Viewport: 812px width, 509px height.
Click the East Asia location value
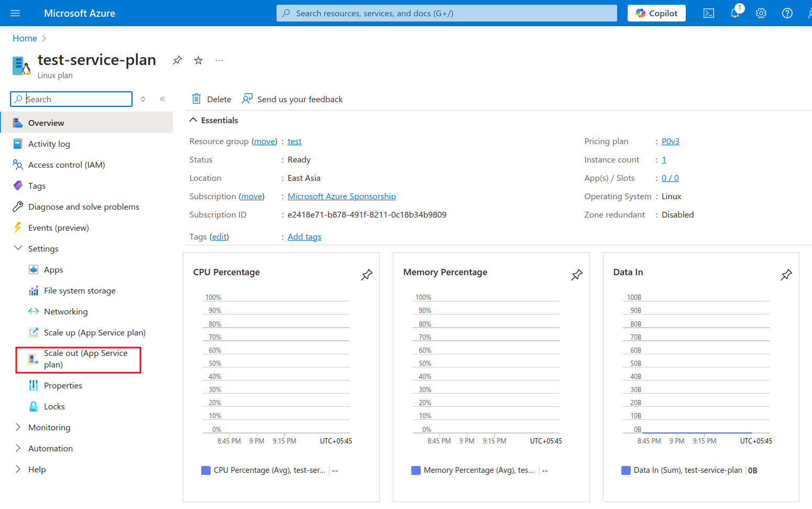point(304,178)
